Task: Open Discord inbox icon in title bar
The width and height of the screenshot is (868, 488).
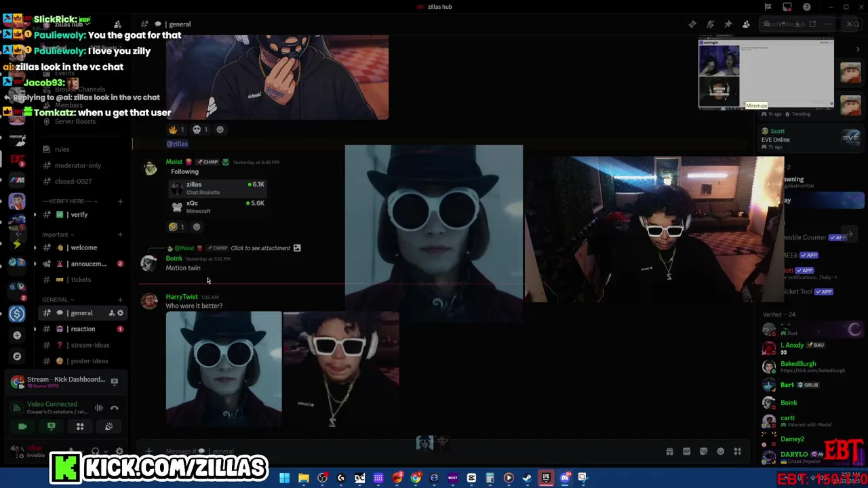Action: pyautogui.click(x=787, y=7)
